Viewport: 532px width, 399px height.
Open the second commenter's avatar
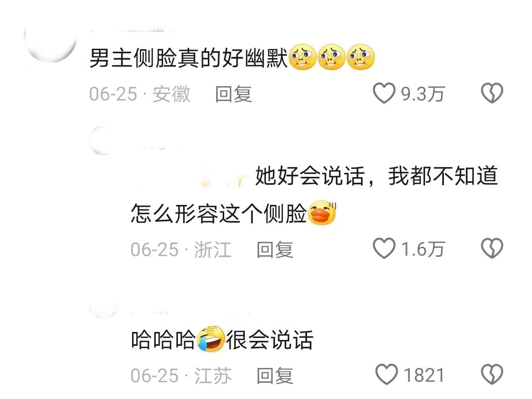(102, 140)
